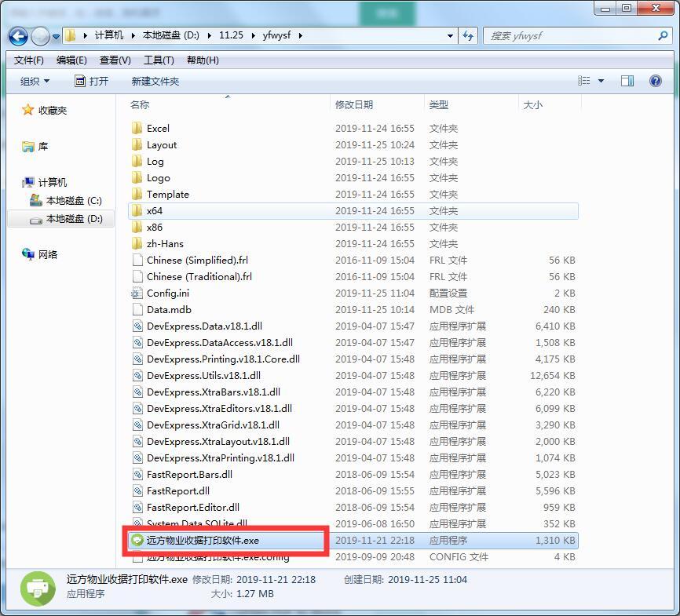Select DevExpress.XtraPrinting.v18.1.dll file name
The height and width of the screenshot is (616, 680).
pos(221,457)
